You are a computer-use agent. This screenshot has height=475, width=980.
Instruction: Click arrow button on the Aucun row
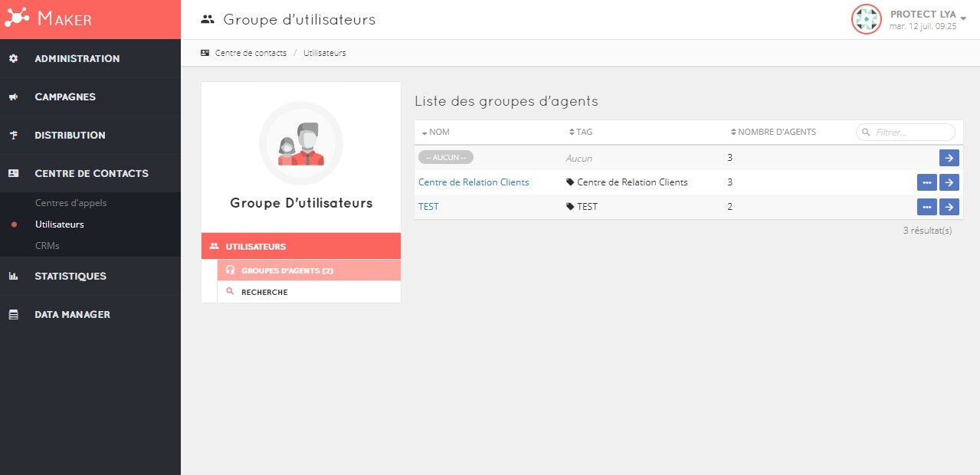(949, 158)
